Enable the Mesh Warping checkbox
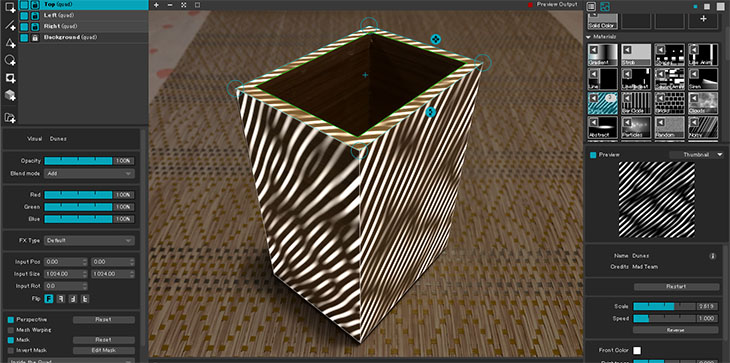Screen dimensions: 730x363 click(11, 330)
